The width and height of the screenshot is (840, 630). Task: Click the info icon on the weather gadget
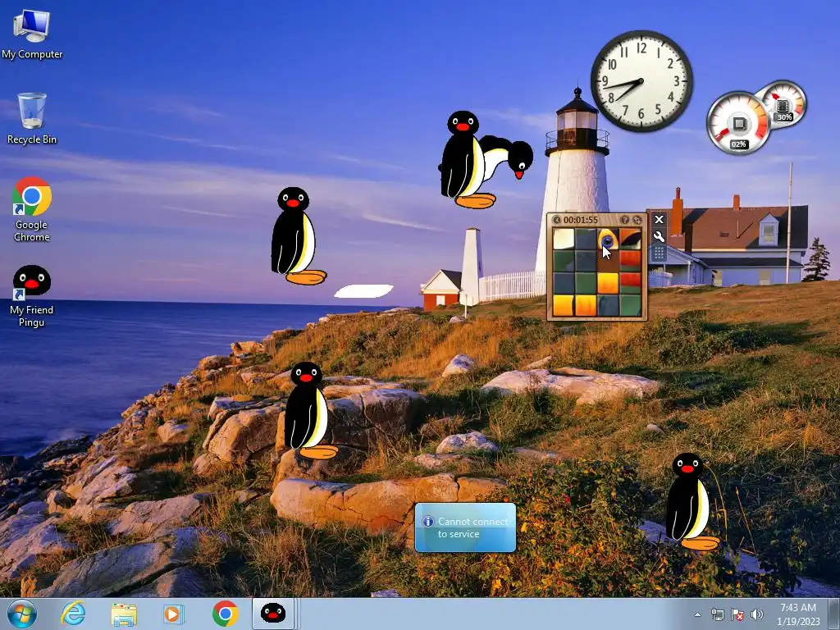coord(428,521)
